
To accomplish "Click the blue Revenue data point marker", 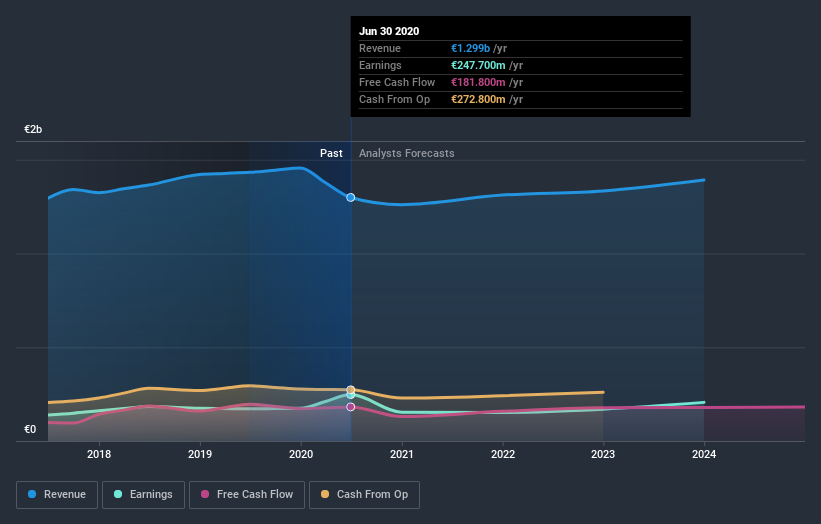I will pyautogui.click(x=351, y=197).
